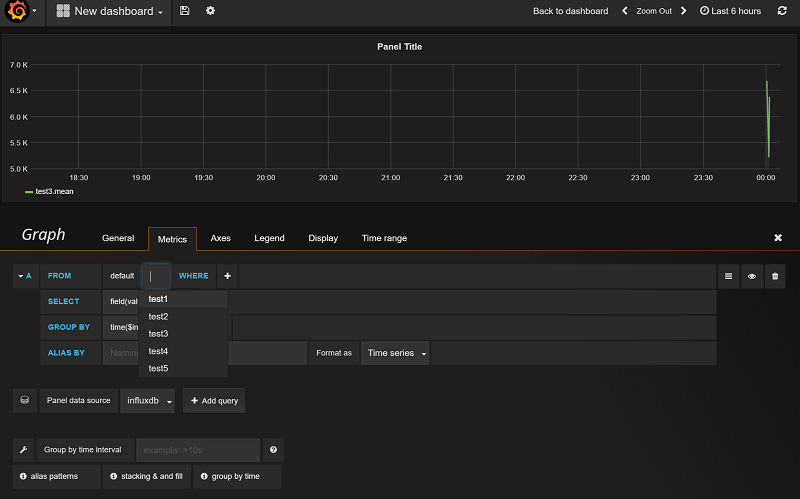Screen dimensions: 800x499
Task: Open the Time range tab
Action: 384,238
